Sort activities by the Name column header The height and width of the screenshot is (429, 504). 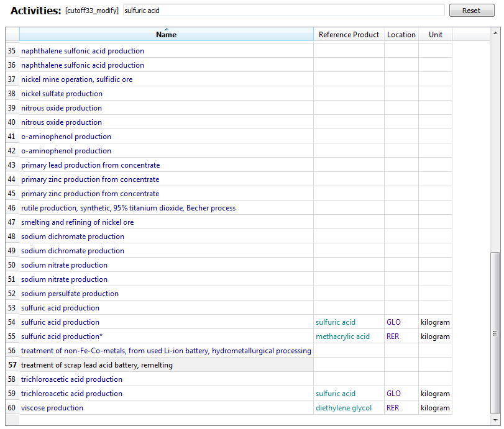(166, 35)
